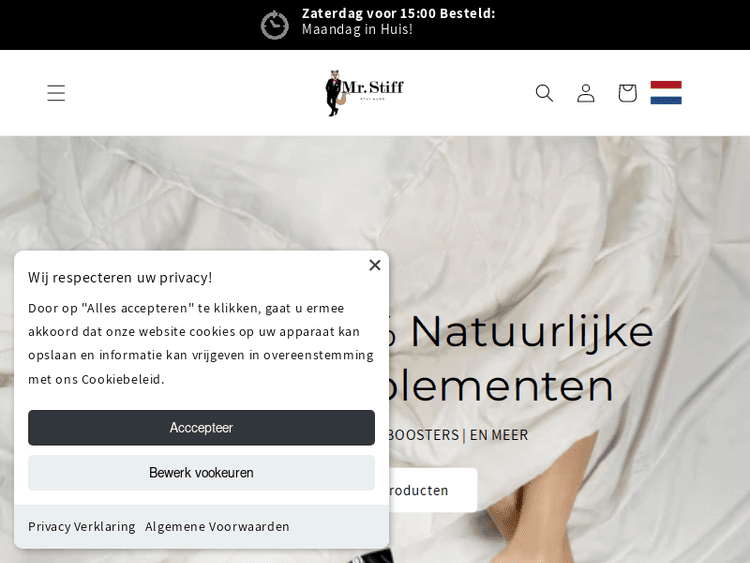Click the Wij respecteren uw privacy heading

point(120,277)
